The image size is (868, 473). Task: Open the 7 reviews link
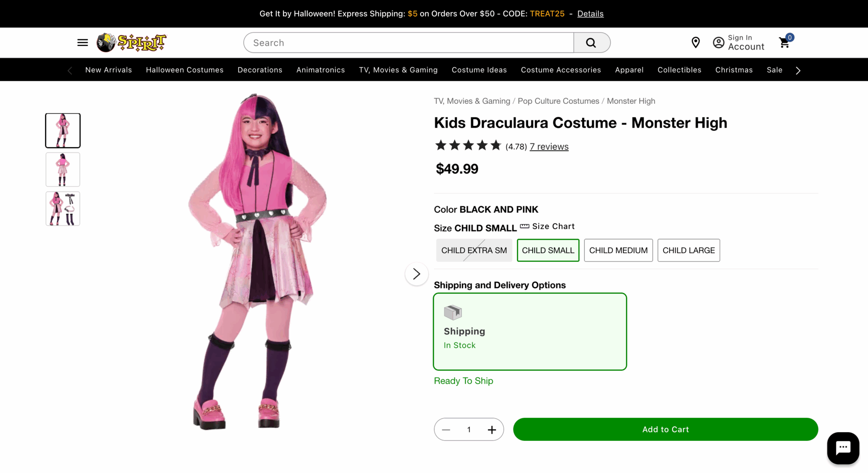coord(549,147)
